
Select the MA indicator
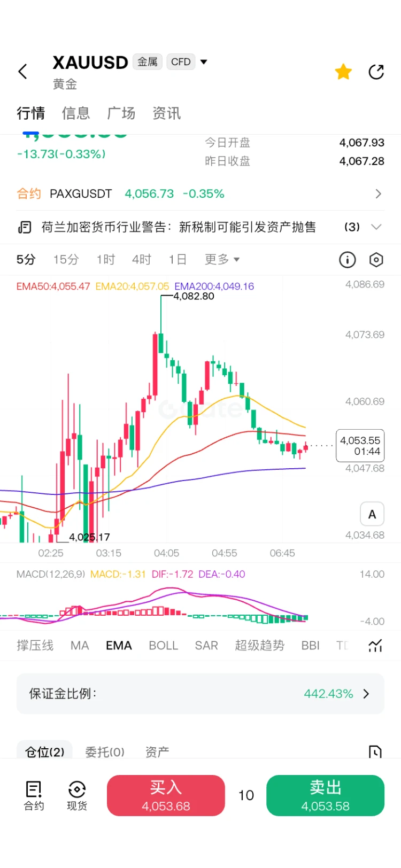[80, 646]
